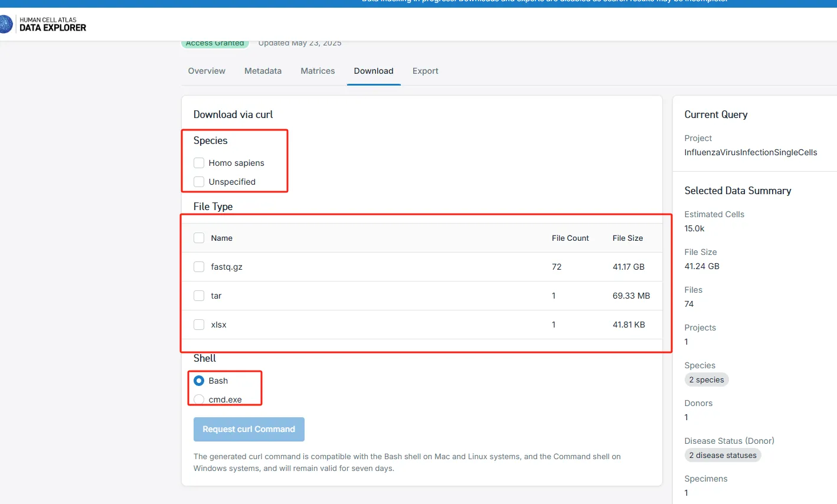The width and height of the screenshot is (837, 504).
Task: Toggle the select-all checkbox beside Name
Action: click(199, 238)
